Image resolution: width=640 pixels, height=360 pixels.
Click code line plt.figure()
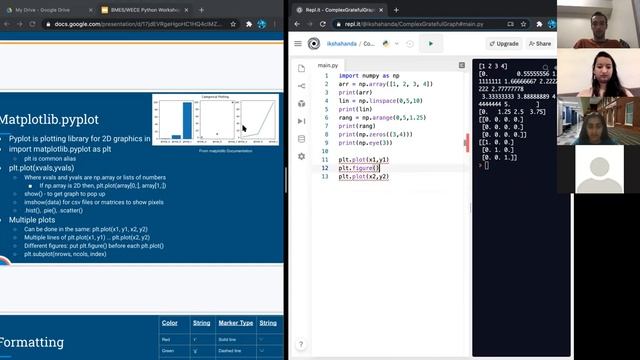(359, 168)
